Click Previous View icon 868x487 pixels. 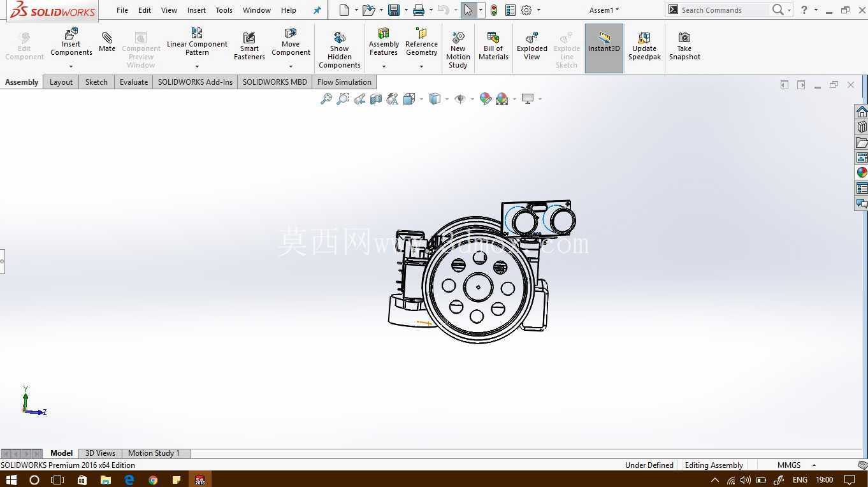(359, 99)
